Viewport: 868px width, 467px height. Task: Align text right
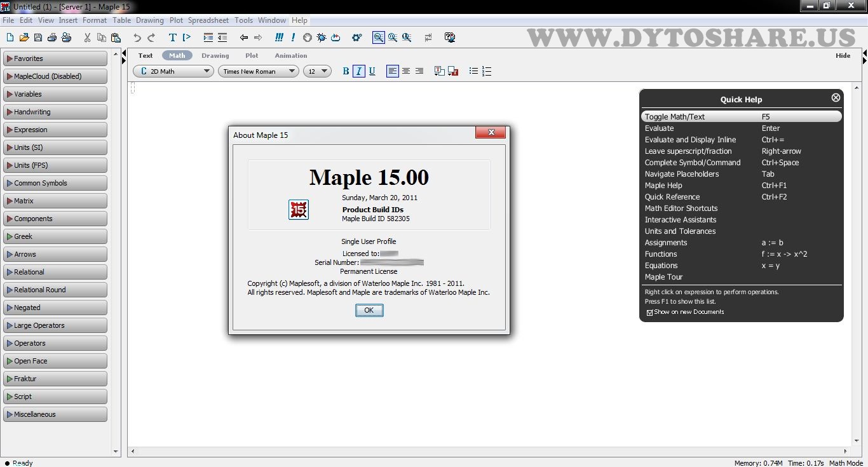tap(419, 71)
